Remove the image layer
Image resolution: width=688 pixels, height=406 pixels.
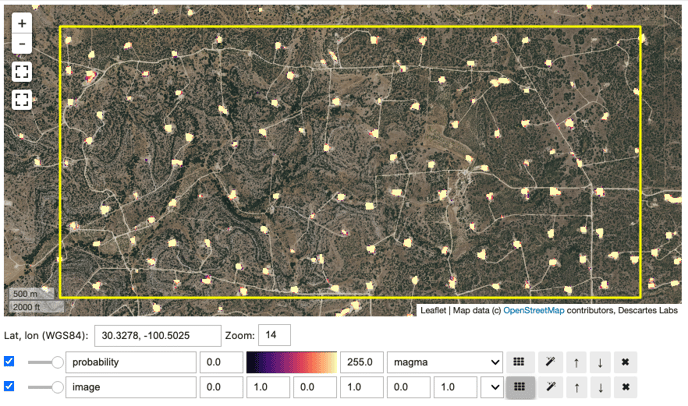point(625,387)
